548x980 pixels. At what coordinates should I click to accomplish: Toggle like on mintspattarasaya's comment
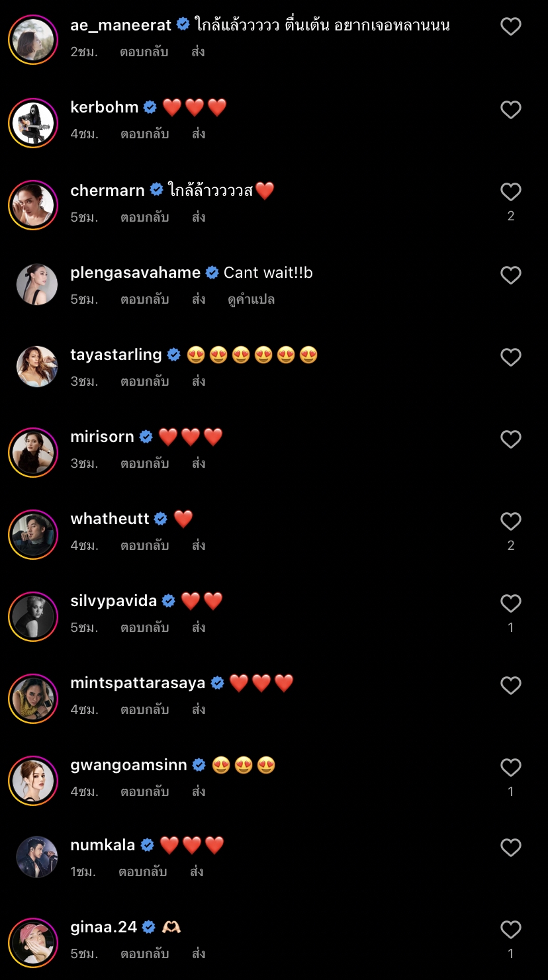tap(510, 686)
